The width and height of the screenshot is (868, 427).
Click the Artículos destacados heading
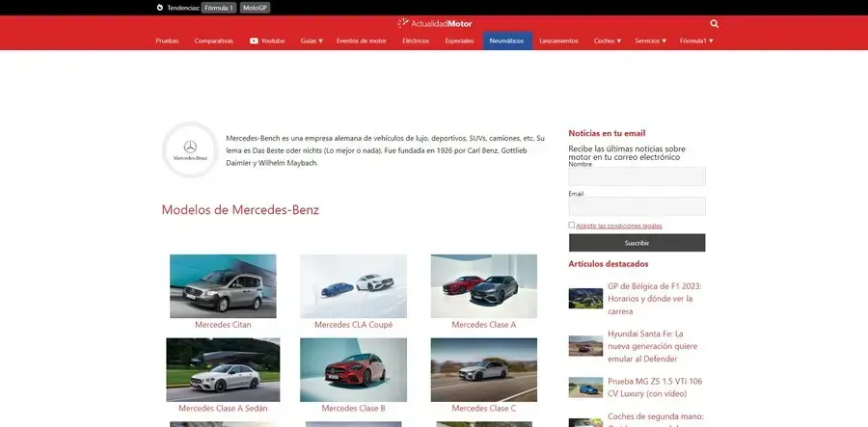click(609, 264)
